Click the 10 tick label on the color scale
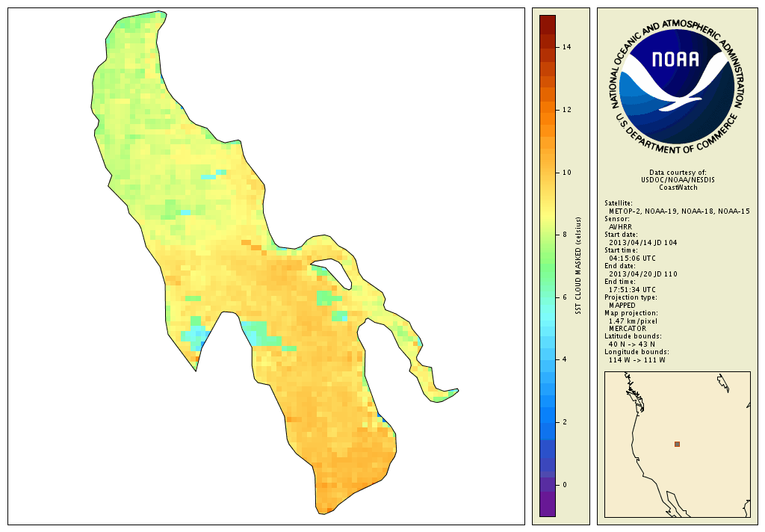Viewport: 765px width, 532px height. [566, 173]
